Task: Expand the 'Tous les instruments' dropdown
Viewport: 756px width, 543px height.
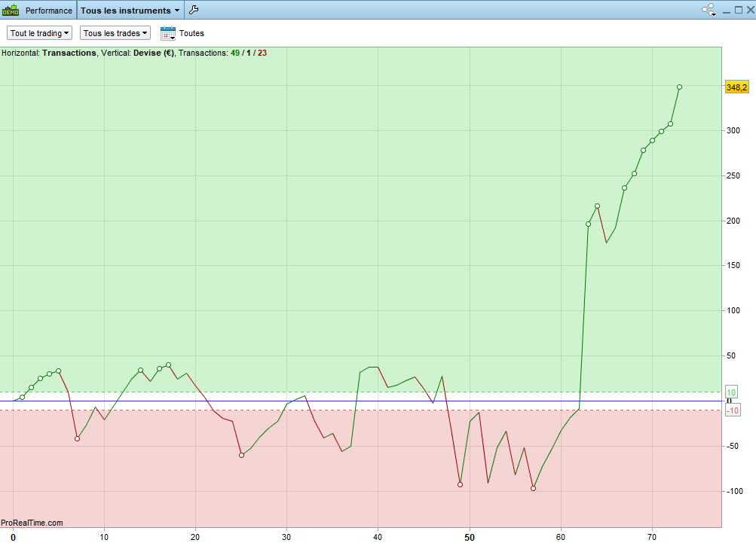Action: (x=130, y=10)
